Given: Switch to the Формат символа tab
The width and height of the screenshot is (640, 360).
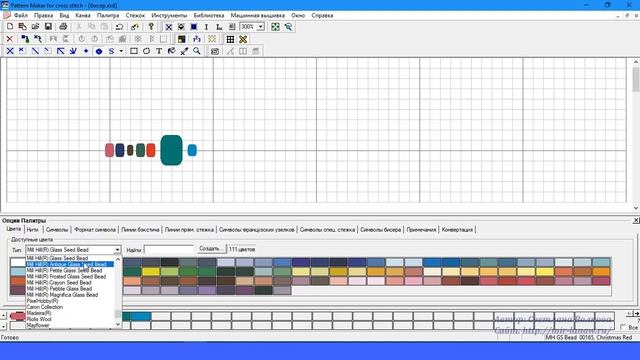Looking at the screenshot, I should [x=95, y=230].
